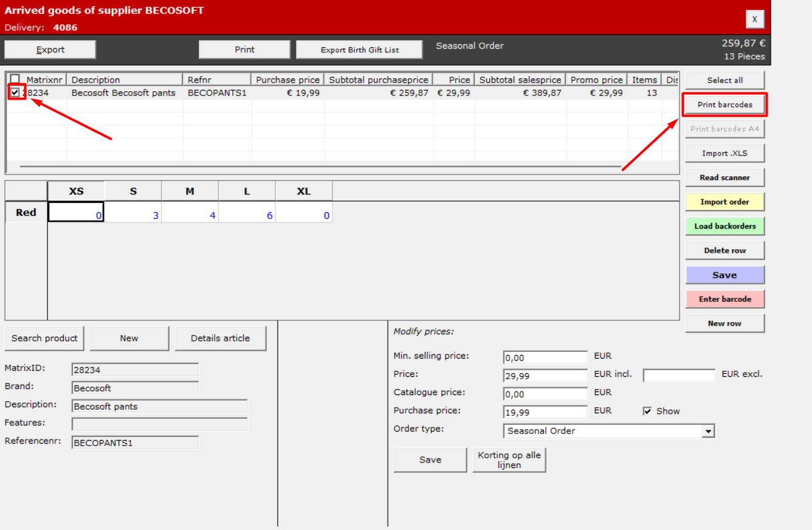Click the Purchase price column header
This screenshot has width=812, height=530.
click(287, 80)
